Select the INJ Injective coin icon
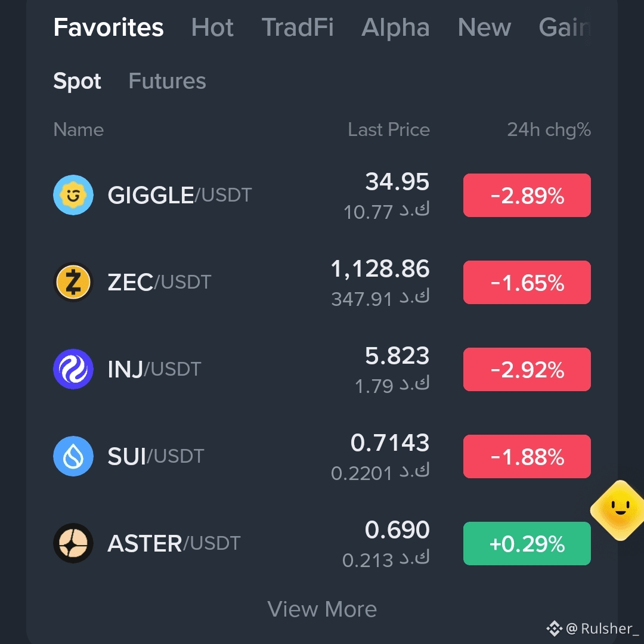The image size is (644, 644). tap(73, 369)
